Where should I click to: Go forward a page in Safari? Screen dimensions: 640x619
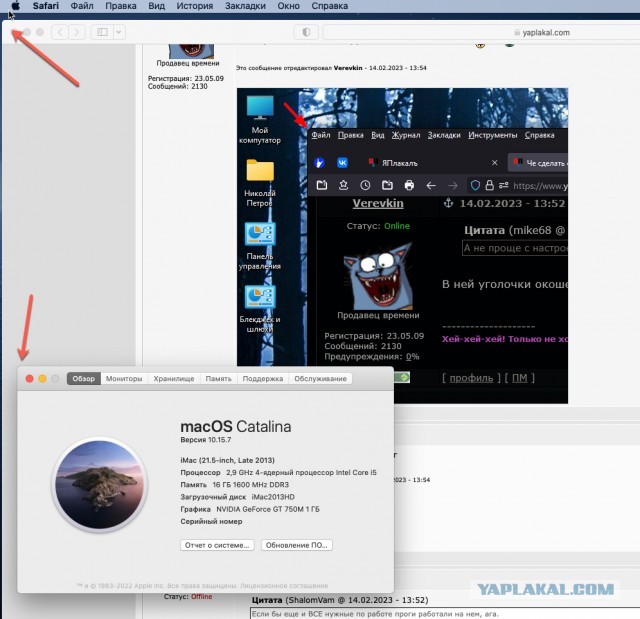[x=77, y=32]
